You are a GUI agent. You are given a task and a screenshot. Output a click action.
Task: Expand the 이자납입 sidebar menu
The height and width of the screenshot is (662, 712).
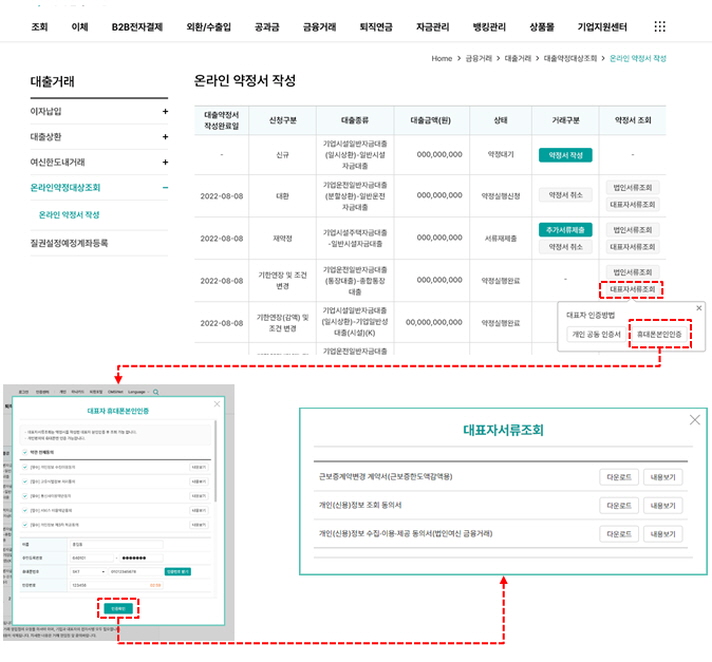click(x=165, y=111)
